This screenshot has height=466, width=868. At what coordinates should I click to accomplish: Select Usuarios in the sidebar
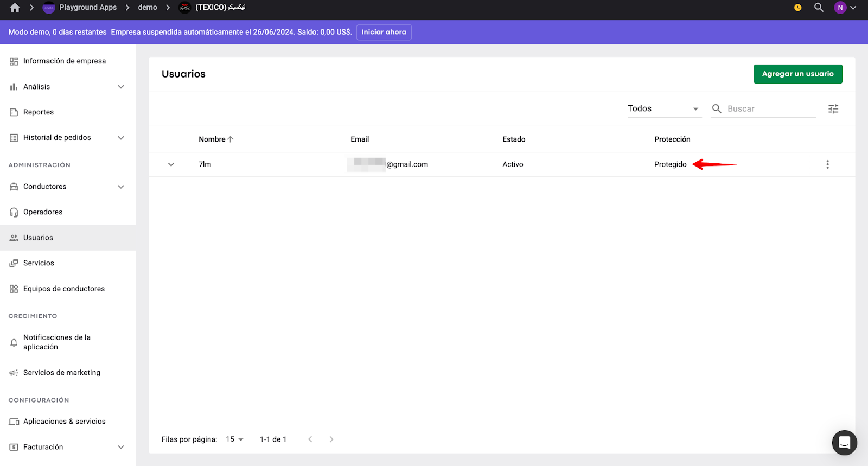68,238
